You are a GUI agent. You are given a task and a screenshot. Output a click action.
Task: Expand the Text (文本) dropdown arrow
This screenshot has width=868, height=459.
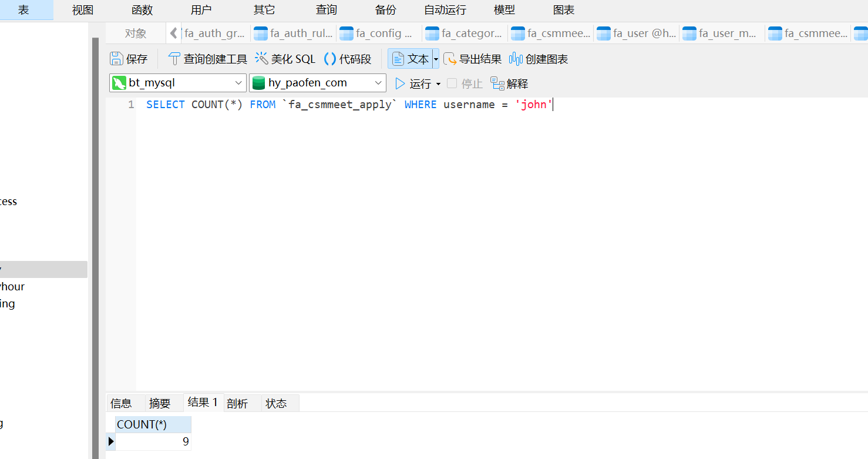click(436, 59)
